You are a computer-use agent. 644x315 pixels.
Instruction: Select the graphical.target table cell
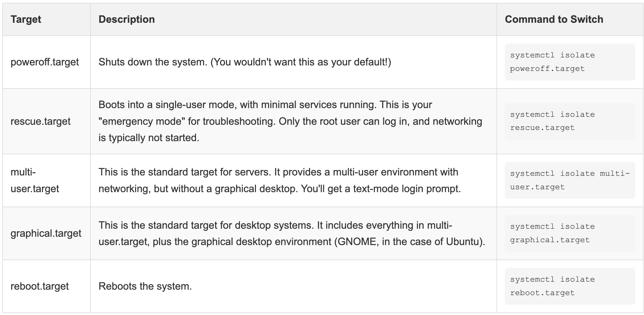coord(46,234)
